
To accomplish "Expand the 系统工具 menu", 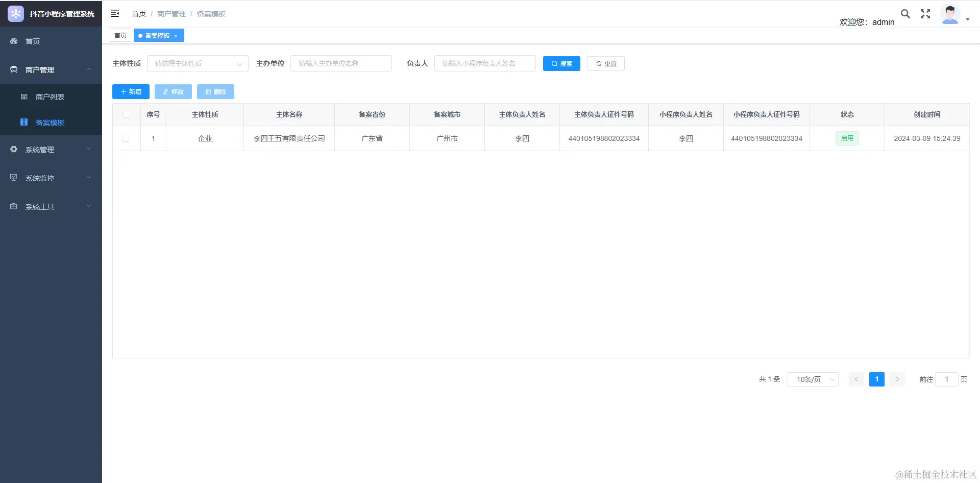I will point(89,206).
